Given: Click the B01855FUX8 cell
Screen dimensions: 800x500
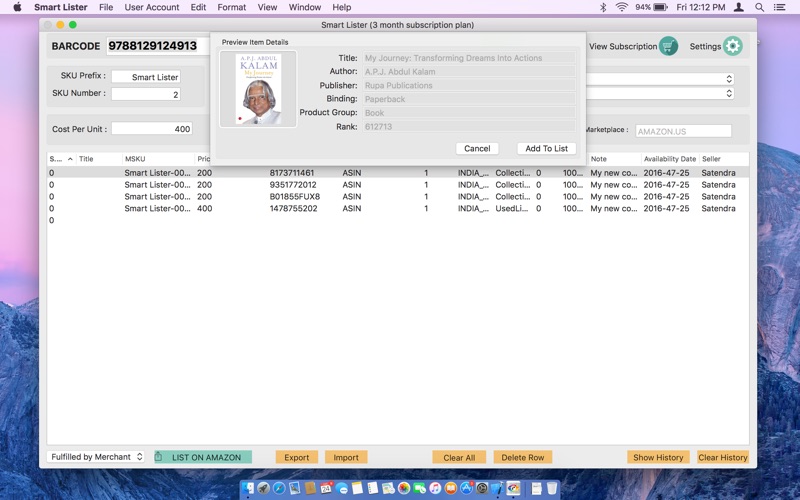Looking at the screenshot, I should [295, 196].
